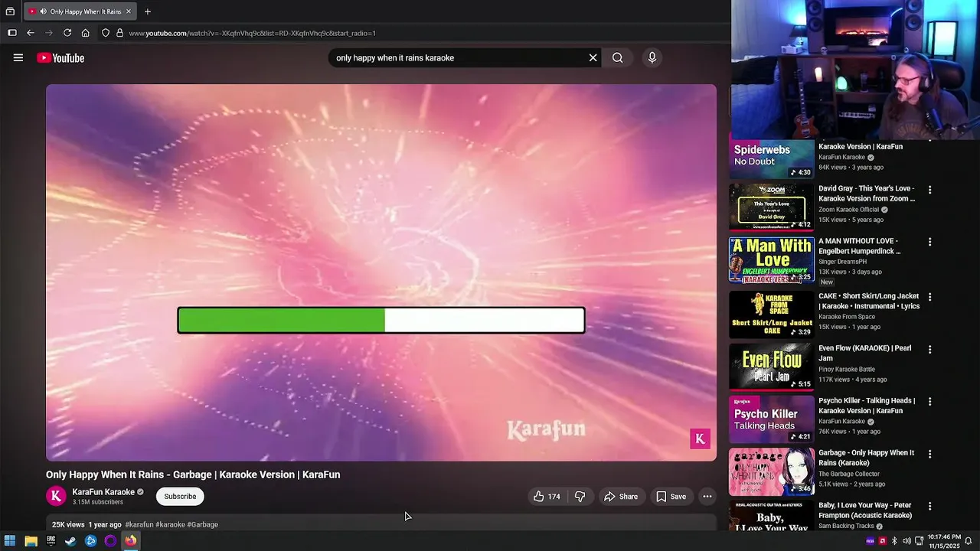Open options menu for A Man Without Love video

pos(930,242)
